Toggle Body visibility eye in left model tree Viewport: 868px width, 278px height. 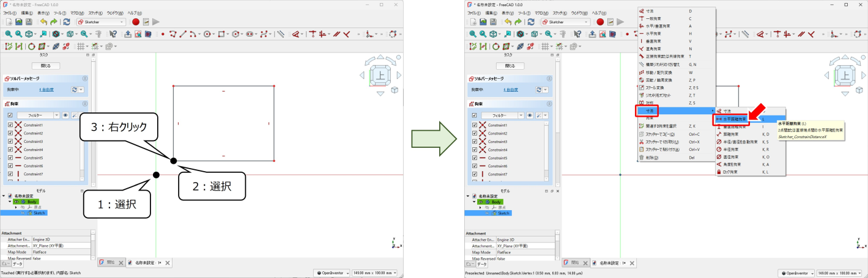point(17,202)
